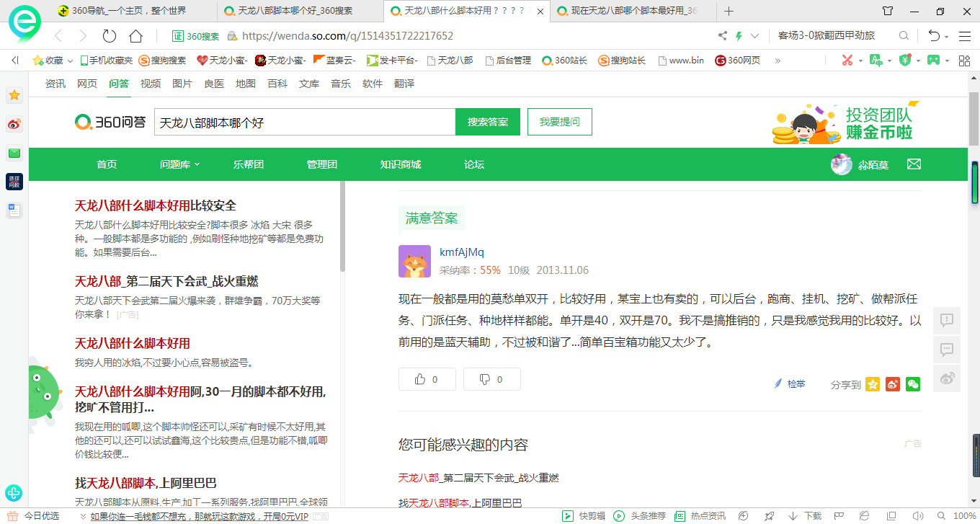Click status bar rocket accelerate icon

770,516
